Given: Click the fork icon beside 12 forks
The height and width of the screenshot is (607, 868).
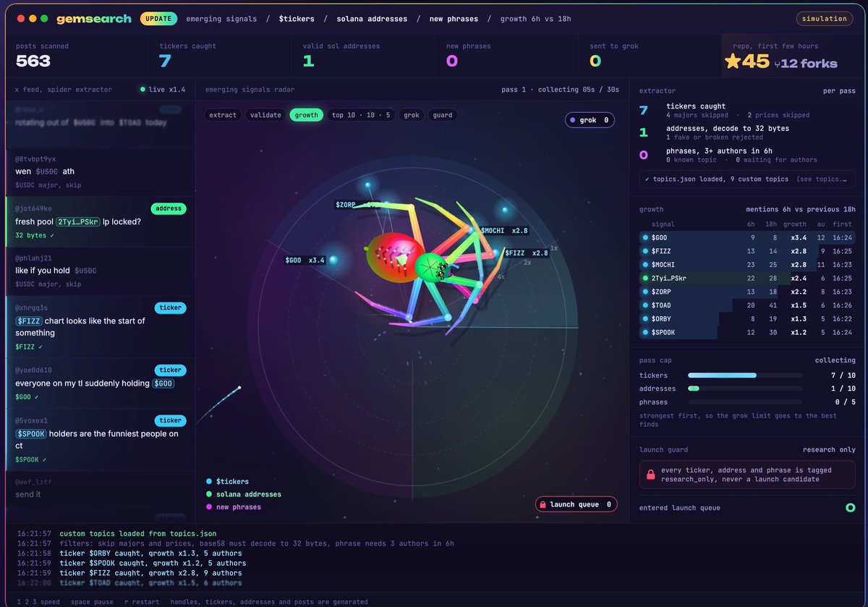Looking at the screenshot, I should pos(778,64).
